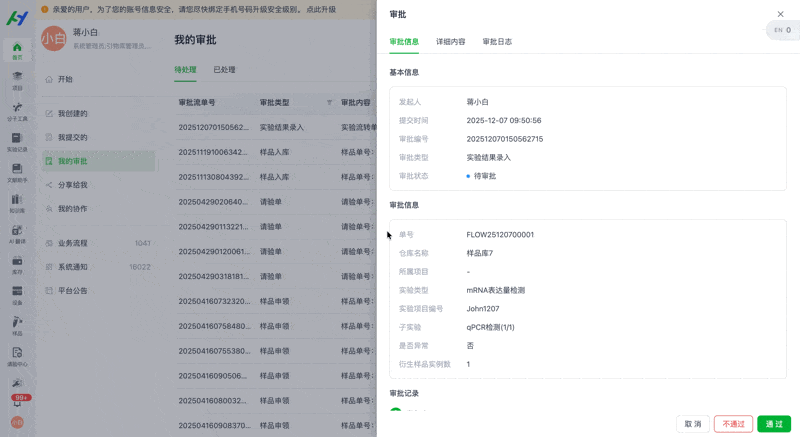Click 仓库名称 value 样品库7

point(480,253)
